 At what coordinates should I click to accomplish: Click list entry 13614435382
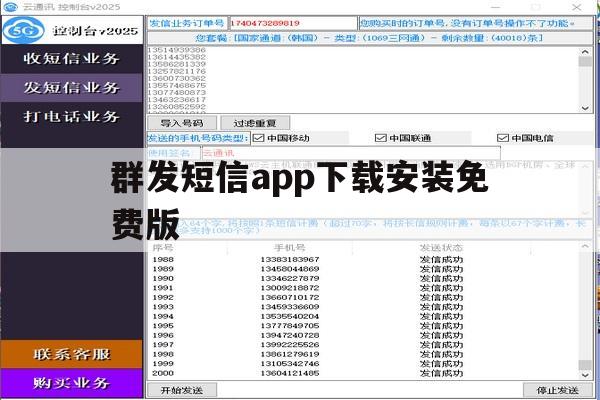[176, 57]
